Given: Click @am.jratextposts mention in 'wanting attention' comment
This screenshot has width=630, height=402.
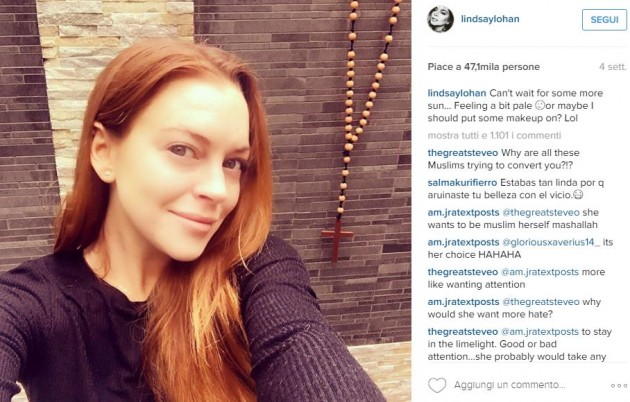Looking at the screenshot, I should point(540,272).
